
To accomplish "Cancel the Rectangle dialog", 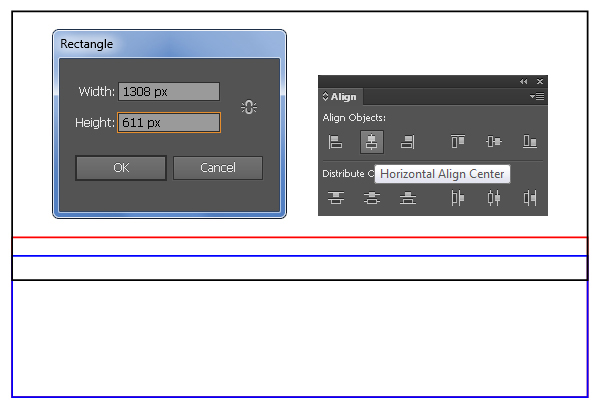I will click(218, 168).
